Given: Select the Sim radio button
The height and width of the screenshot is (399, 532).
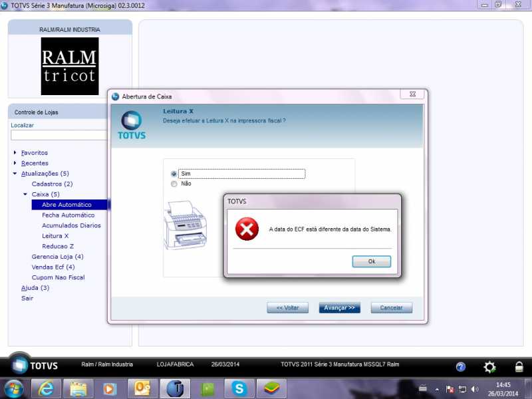Looking at the screenshot, I should 174,174.
